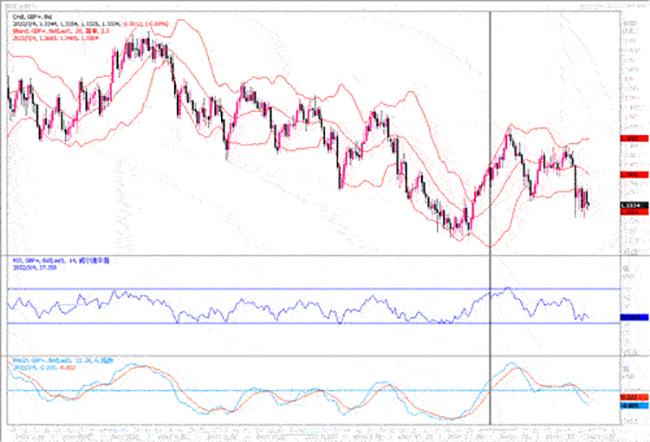Select the RSI upper overbought threshold line

[x=300, y=289]
